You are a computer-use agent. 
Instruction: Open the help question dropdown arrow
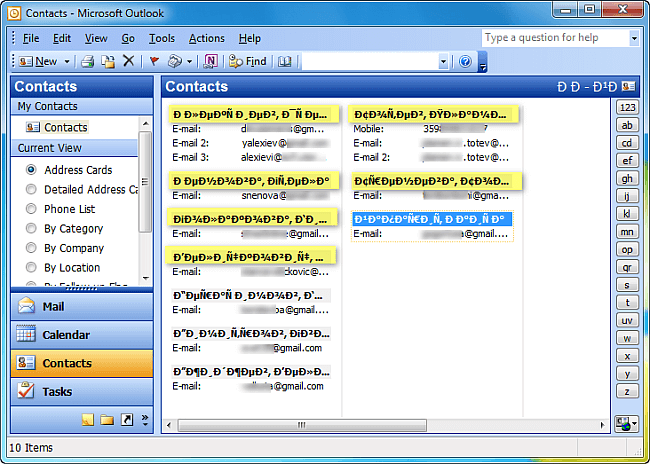(634, 38)
